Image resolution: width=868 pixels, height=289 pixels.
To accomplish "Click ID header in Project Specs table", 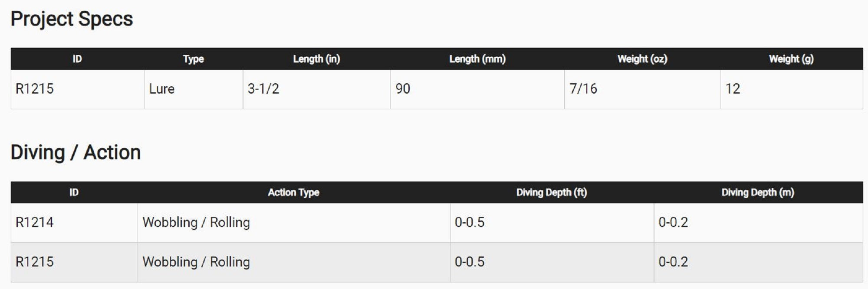I will point(77,59).
